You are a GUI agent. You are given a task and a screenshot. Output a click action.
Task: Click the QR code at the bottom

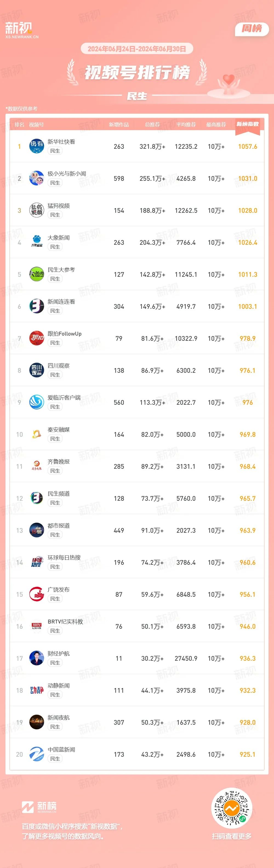point(232,808)
